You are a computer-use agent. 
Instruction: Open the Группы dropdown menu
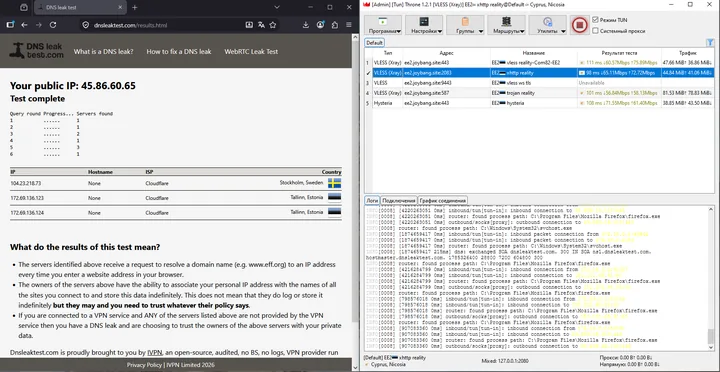pyautogui.click(x=465, y=25)
